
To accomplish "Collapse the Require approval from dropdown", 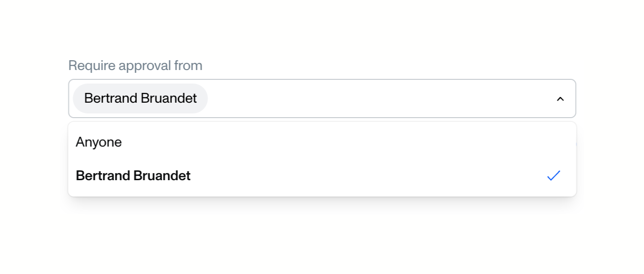I will (x=560, y=99).
